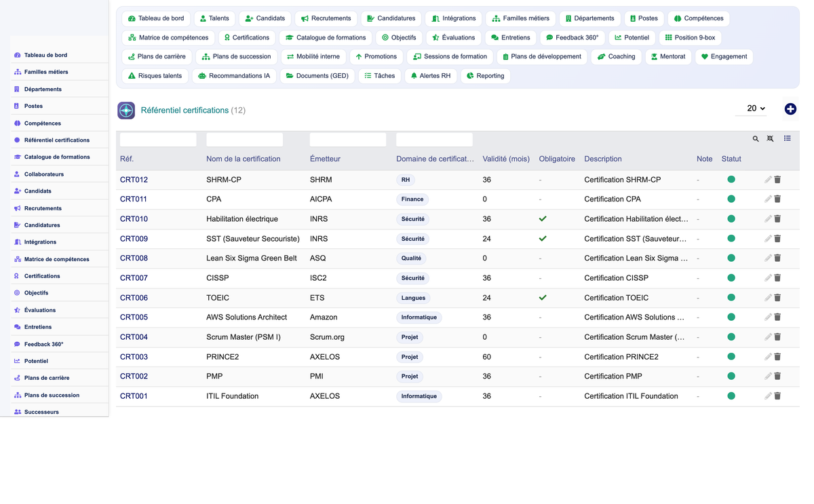Click the Émetteur filter input field
The width and height of the screenshot is (814, 504).
tap(348, 140)
